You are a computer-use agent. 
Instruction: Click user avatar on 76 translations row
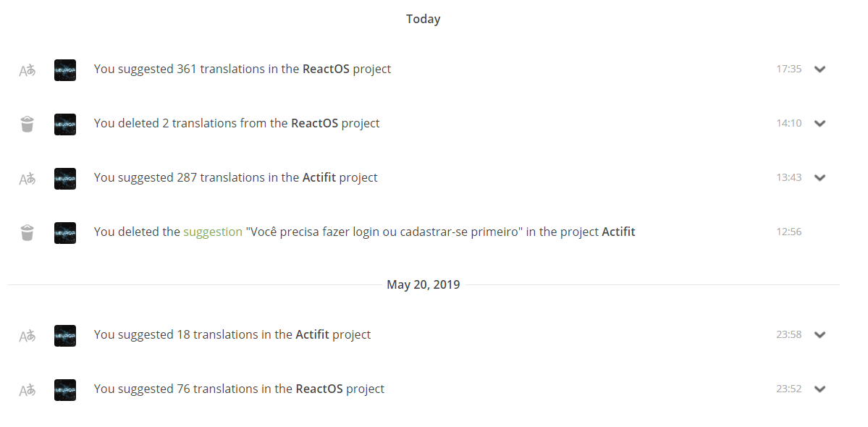65,390
